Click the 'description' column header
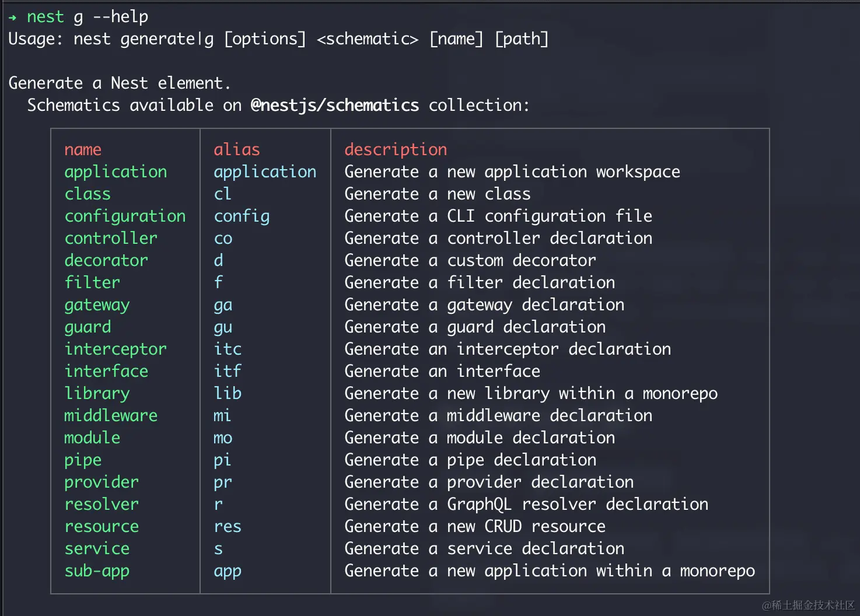Image resolution: width=860 pixels, height=616 pixels. click(x=396, y=150)
